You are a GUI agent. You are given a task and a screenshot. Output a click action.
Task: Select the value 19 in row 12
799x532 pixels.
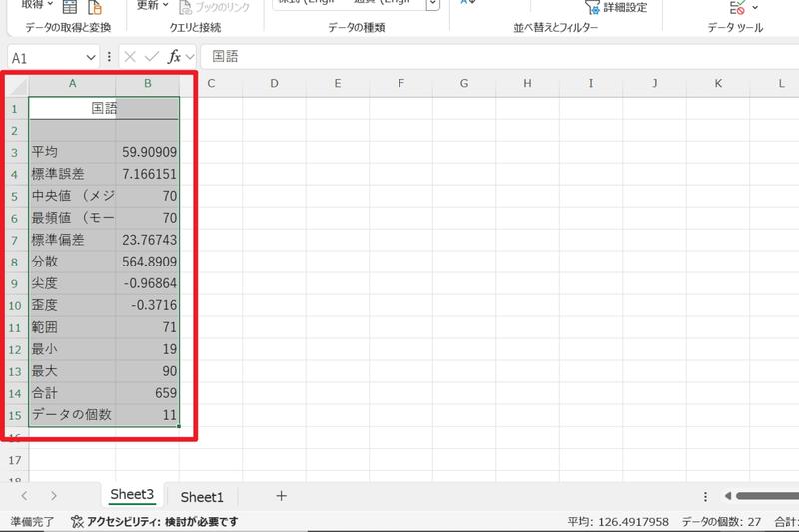tap(147, 349)
